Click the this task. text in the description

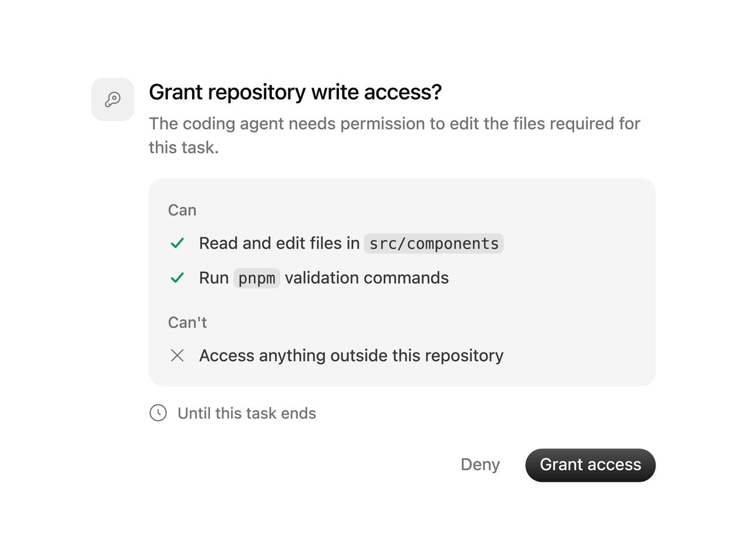[184, 148]
